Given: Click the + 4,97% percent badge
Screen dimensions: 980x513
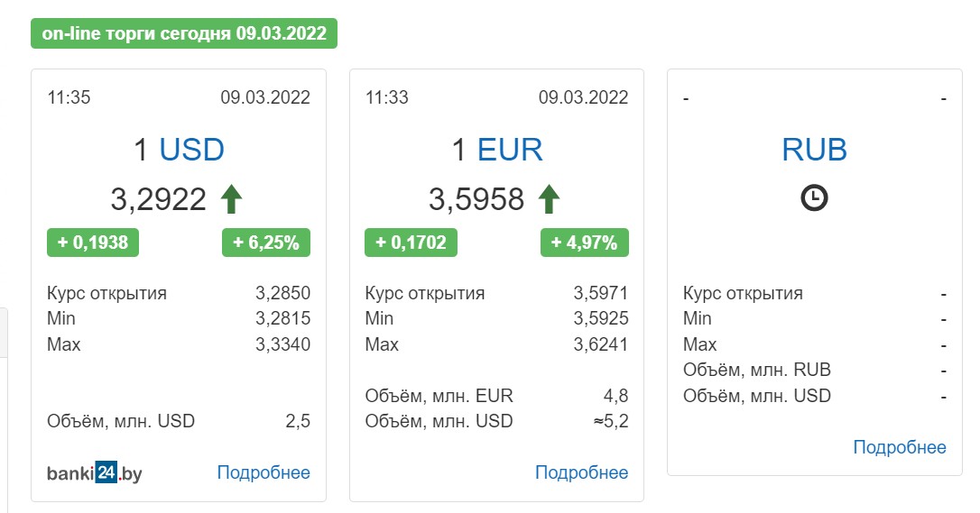Looking at the screenshot, I should tap(585, 243).
